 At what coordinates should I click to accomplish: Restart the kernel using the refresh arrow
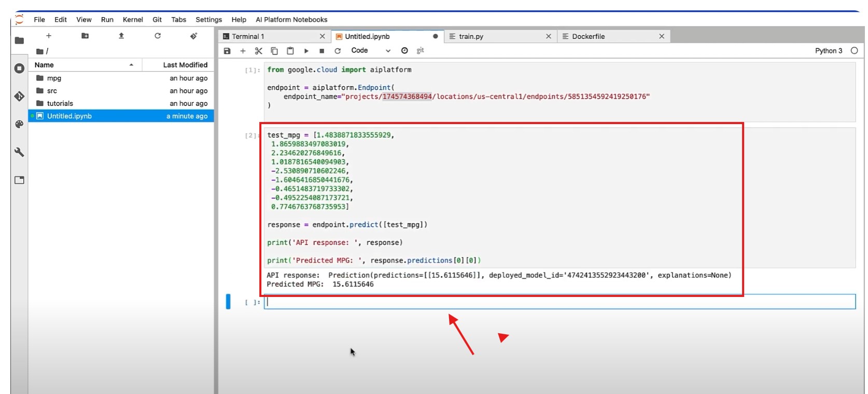[338, 51]
